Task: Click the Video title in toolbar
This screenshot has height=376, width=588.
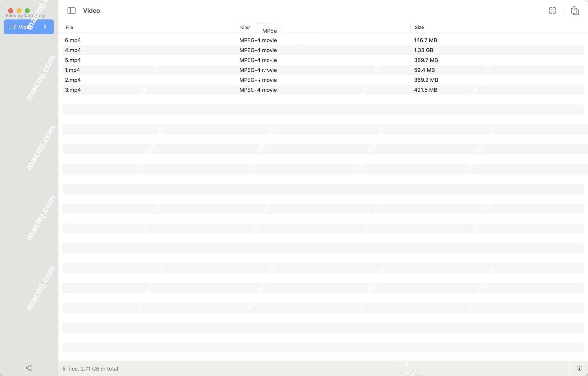Action: coord(91,10)
